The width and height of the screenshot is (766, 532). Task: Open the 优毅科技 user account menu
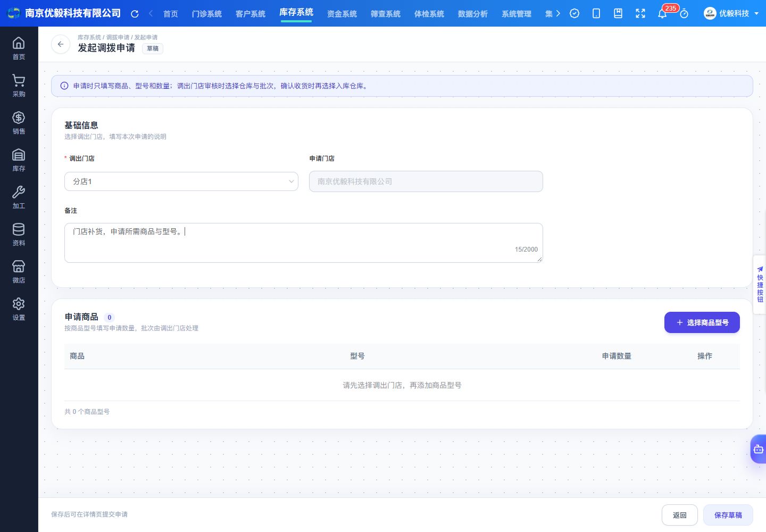click(x=731, y=13)
